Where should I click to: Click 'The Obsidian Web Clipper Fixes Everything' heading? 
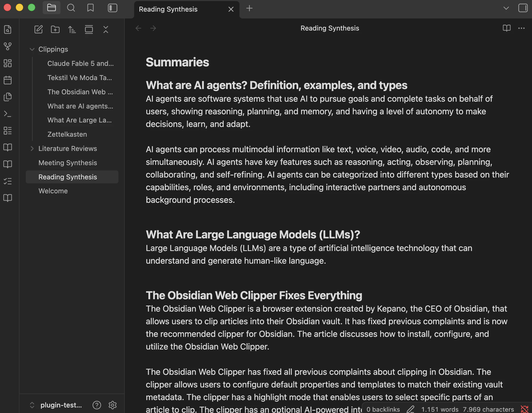click(254, 296)
